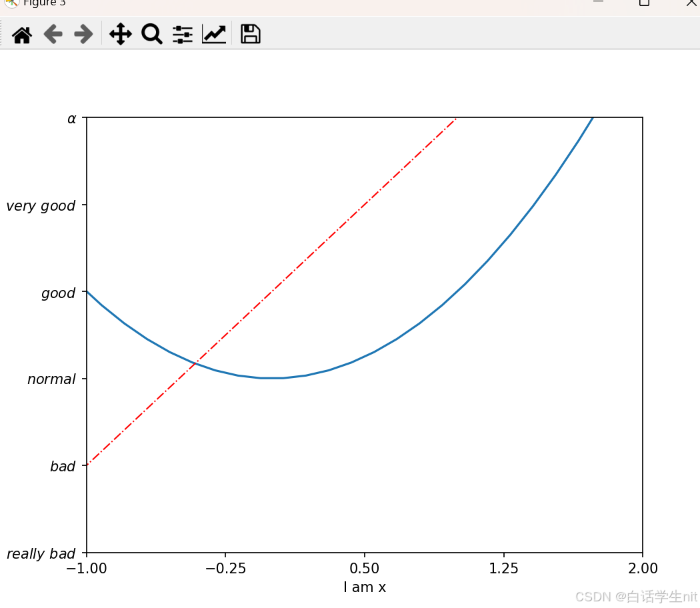Enable the zoom-to-rectangle magnifier tool
The image size is (700, 608).
click(x=151, y=34)
